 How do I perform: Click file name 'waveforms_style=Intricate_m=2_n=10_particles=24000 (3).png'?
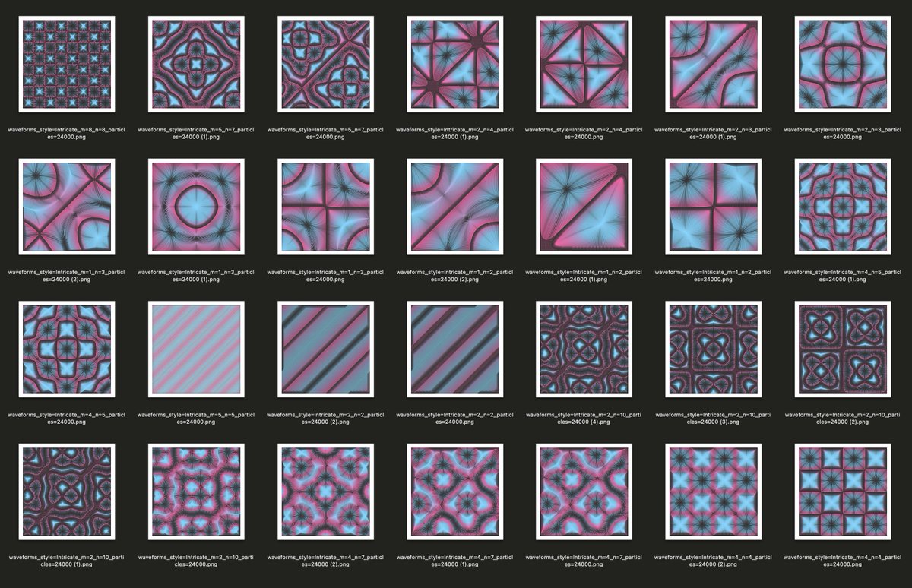tap(714, 418)
